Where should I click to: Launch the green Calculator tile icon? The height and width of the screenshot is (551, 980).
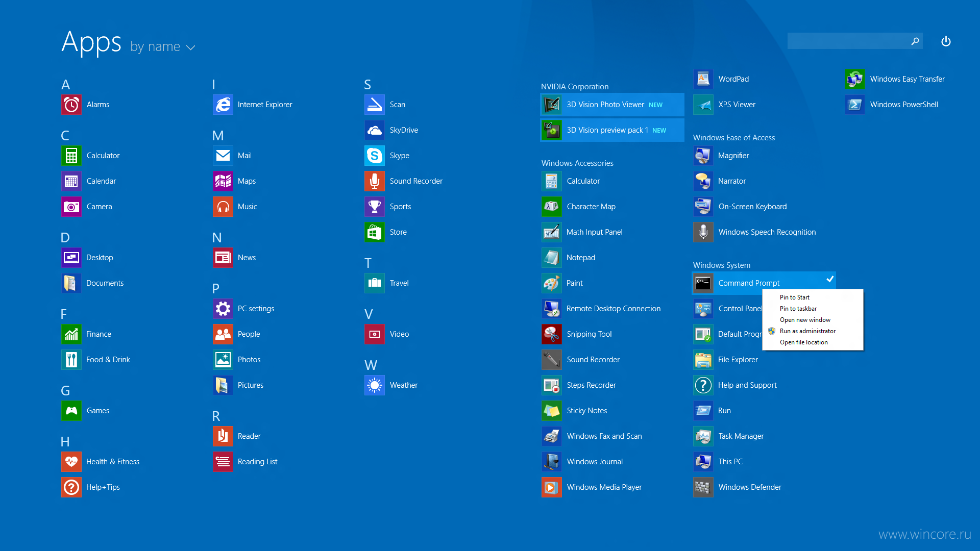71,156
